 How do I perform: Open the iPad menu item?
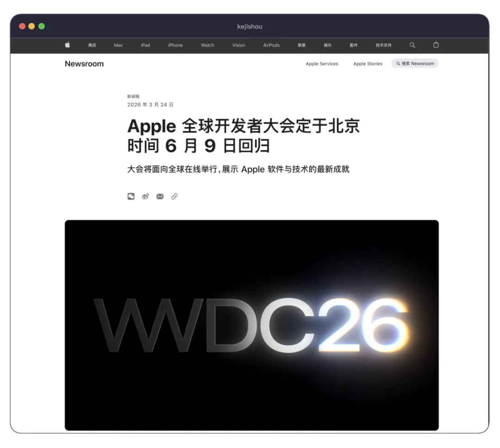[x=145, y=45]
